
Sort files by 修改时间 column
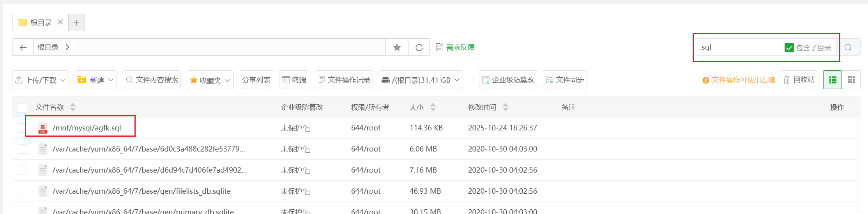click(505, 107)
